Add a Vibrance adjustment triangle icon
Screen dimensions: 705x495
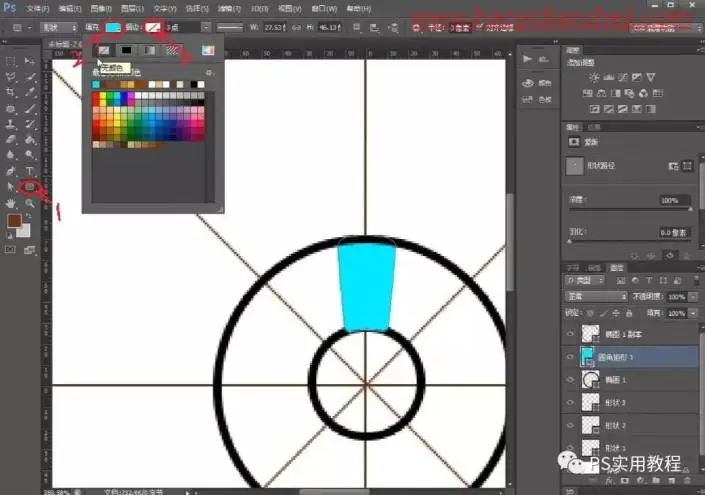click(651, 77)
